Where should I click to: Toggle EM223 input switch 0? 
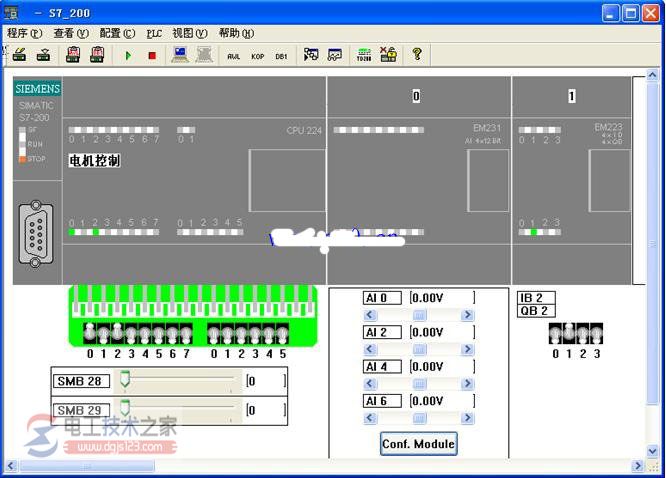tap(556, 333)
